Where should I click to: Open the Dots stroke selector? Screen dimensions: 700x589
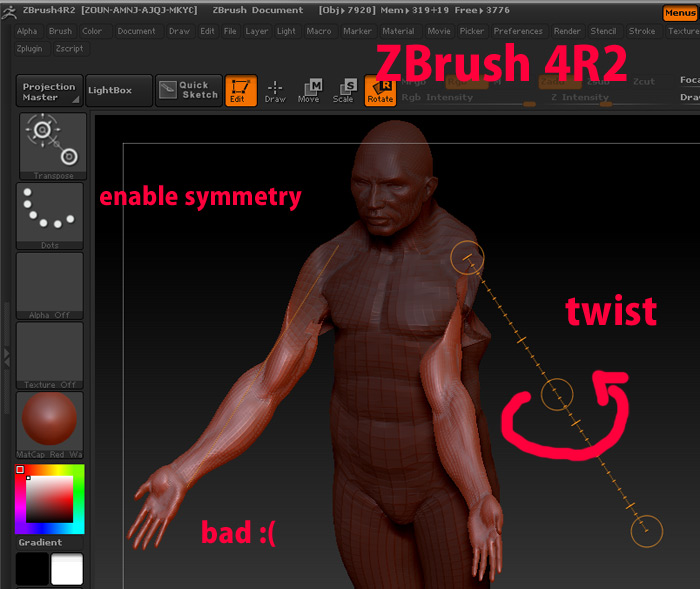[50, 216]
